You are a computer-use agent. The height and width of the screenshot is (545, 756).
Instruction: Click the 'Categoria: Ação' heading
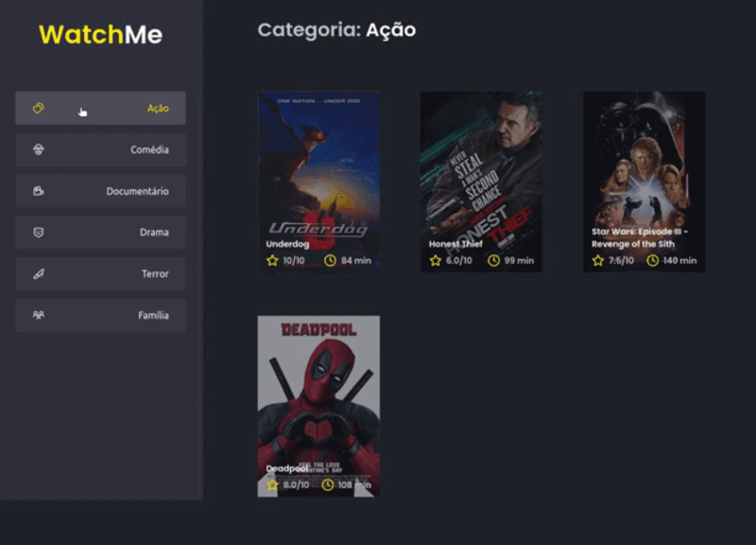[336, 30]
